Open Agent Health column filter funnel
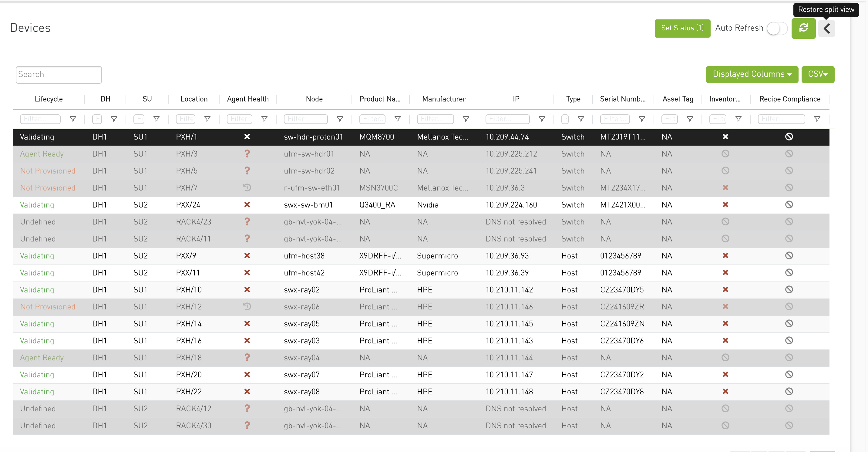The height and width of the screenshot is (452, 868). tap(264, 119)
